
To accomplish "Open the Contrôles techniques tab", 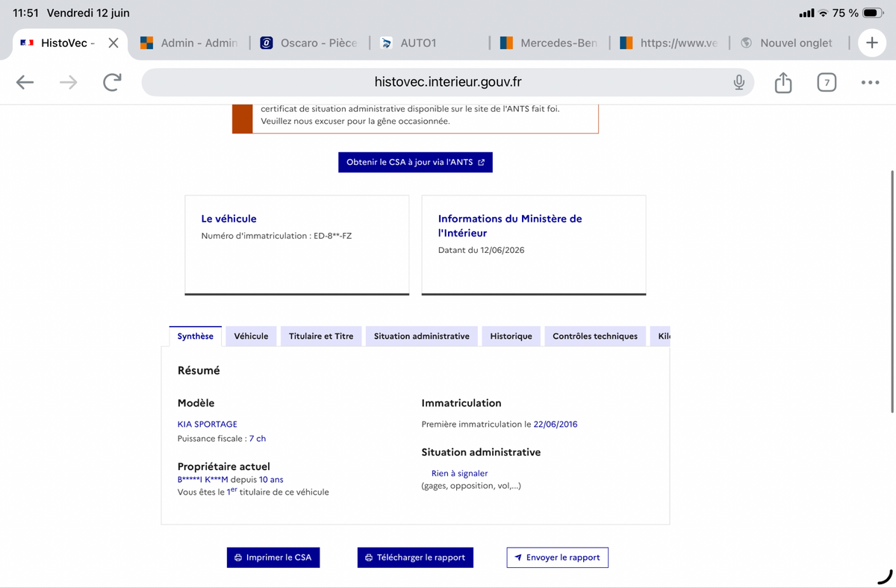I will 595,337.
